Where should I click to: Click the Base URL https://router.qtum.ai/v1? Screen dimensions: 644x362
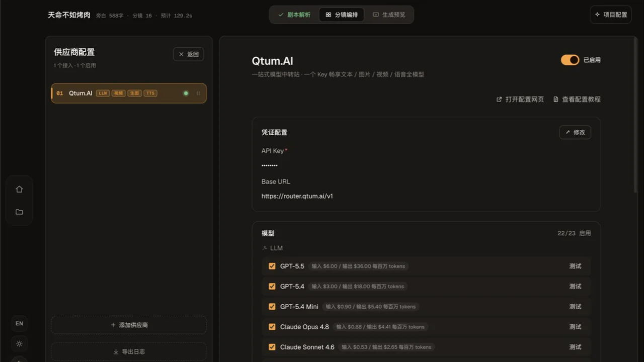(297, 196)
